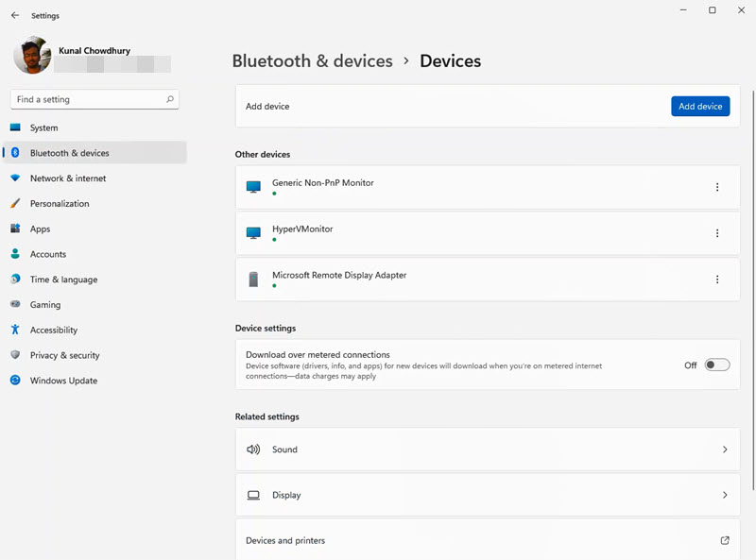The image size is (756, 560).
Task: Select Privacy & security in the sidebar
Action: pyautogui.click(x=94, y=355)
